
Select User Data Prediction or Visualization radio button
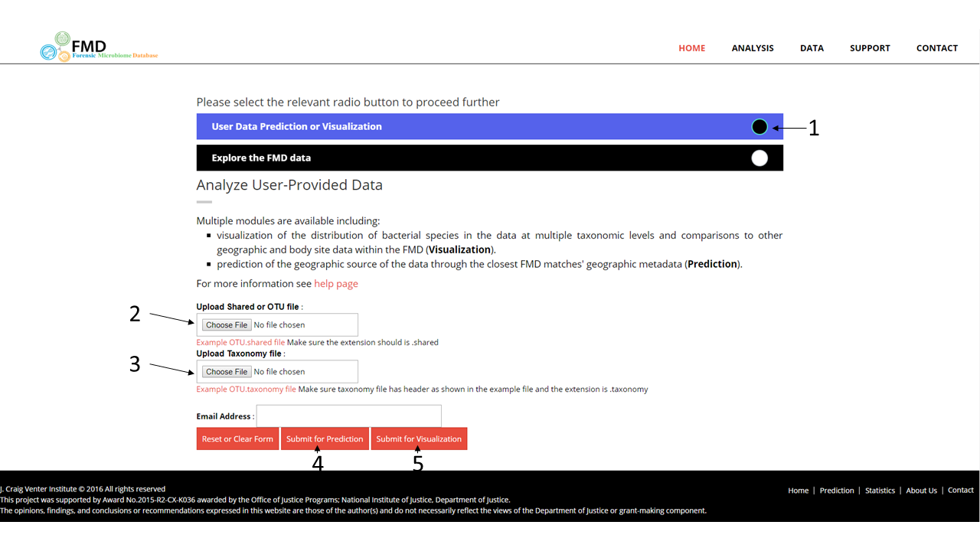[x=759, y=127]
